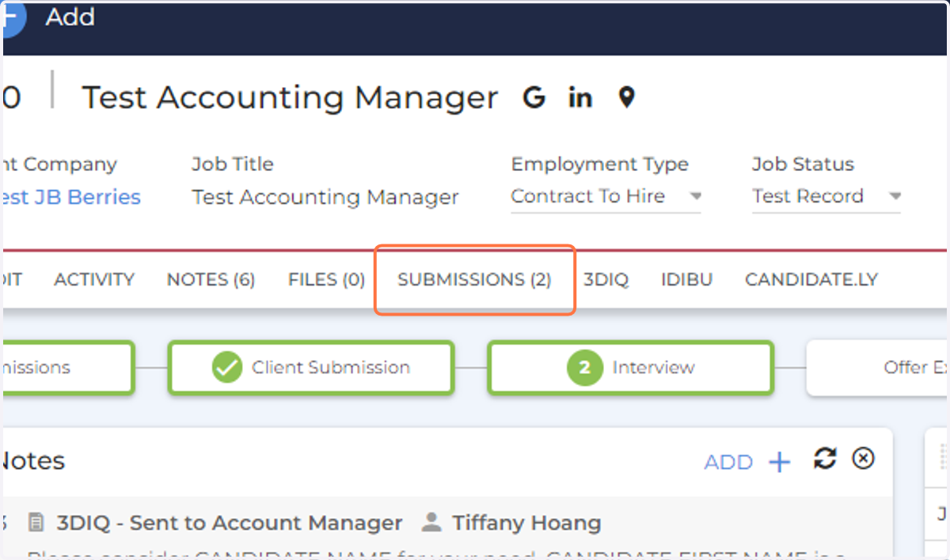
Task: Open the Employment Type dropdown
Action: click(606, 197)
